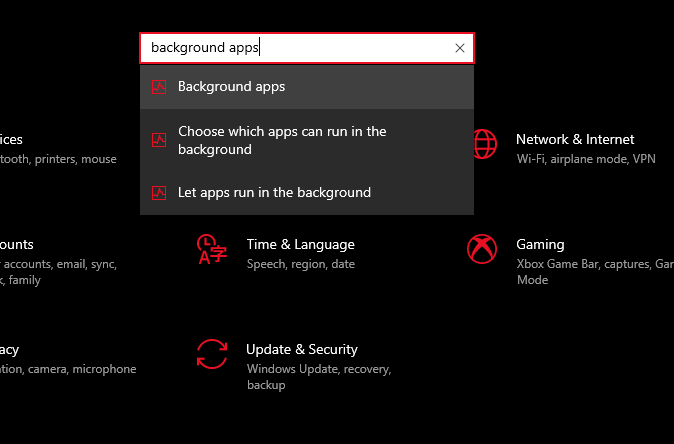Open Time & Language settings
The height and width of the screenshot is (444, 674).
click(300, 244)
